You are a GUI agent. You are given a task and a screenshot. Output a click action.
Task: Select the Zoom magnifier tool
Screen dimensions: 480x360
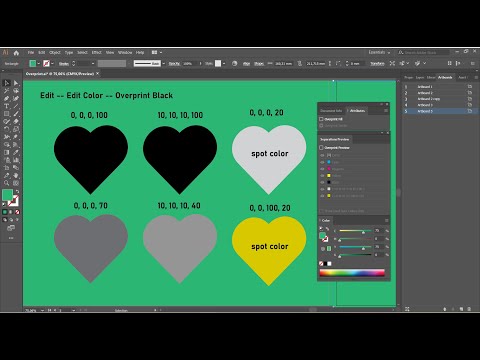click(6, 183)
